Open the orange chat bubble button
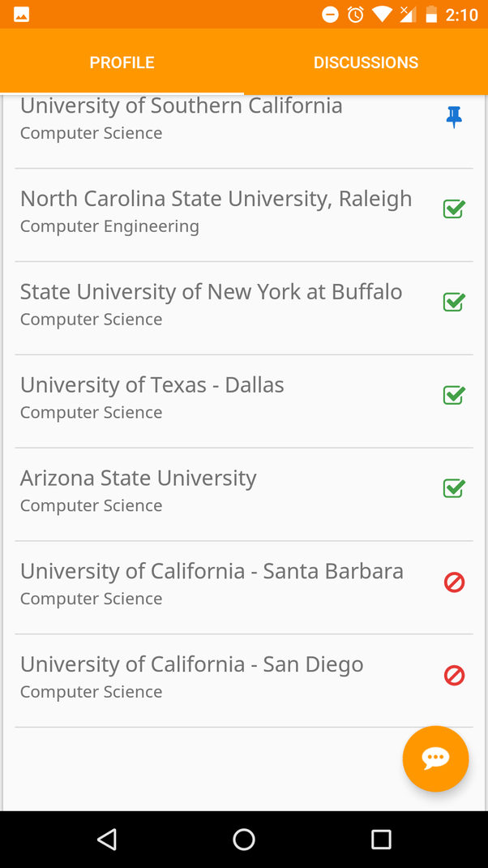The image size is (488, 868). click(435, 758)
